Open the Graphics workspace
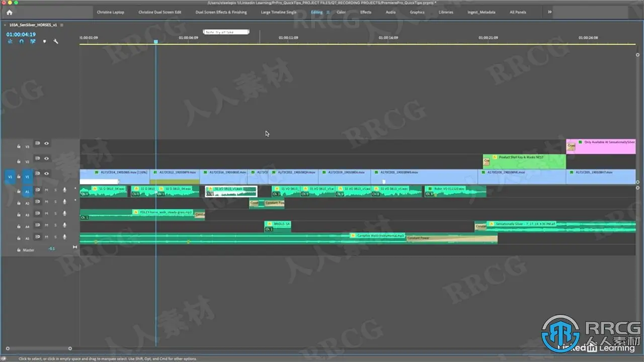 point(417,12)
